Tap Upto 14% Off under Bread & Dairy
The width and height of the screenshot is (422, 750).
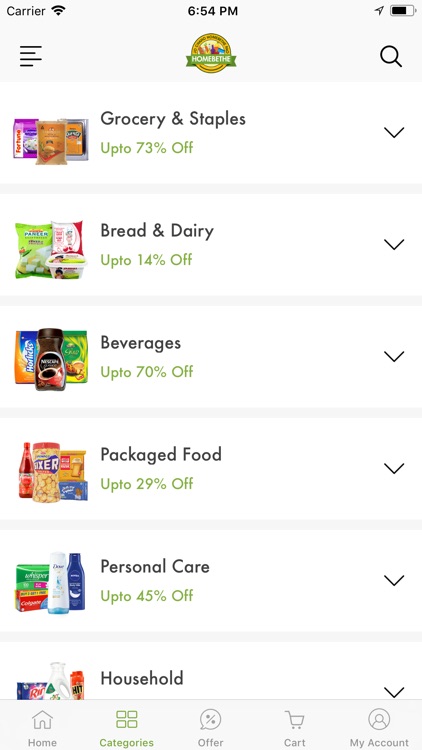146,260
